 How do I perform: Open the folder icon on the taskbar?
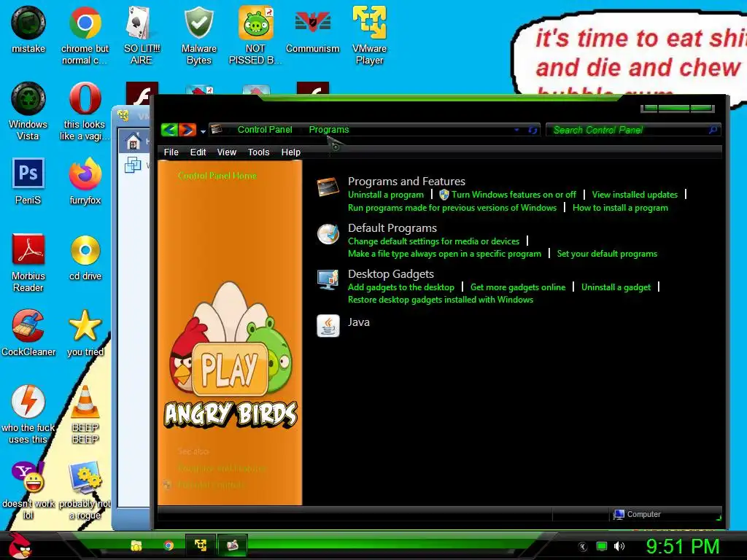point(136,545)
